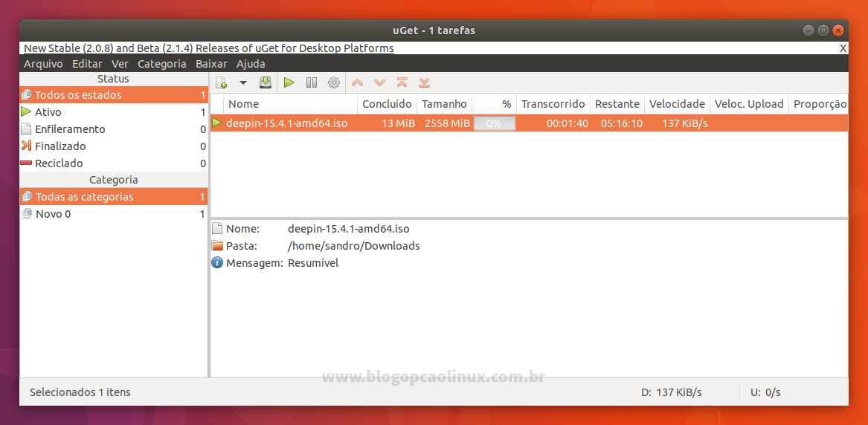Sort by percent column header
This screenshot has width=868, height=425.
coord(495,104)
